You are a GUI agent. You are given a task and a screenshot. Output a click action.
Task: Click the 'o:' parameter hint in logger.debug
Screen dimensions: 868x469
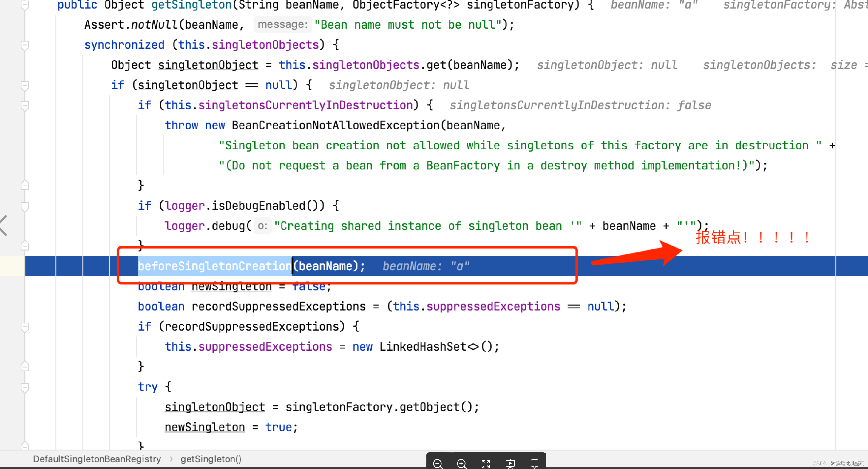click(262, 226)
